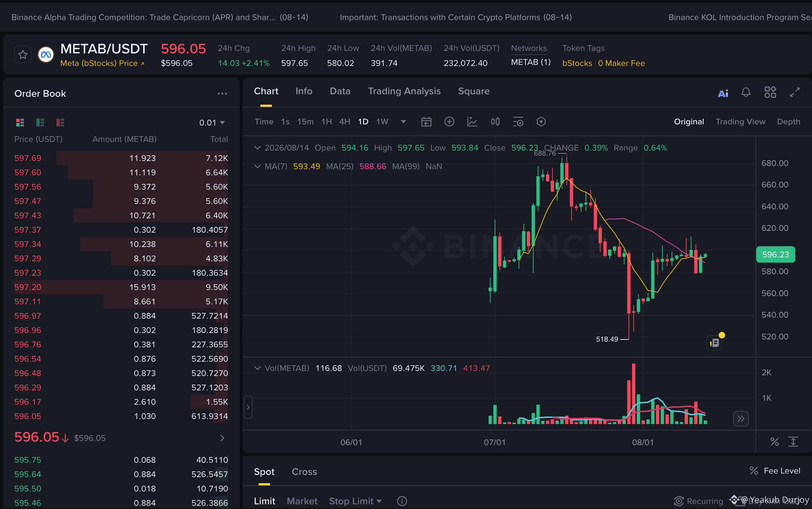812x509 pixels.
Task: Add METAB/USDT to favorites with star icon
Action: (x=23, y=55)
